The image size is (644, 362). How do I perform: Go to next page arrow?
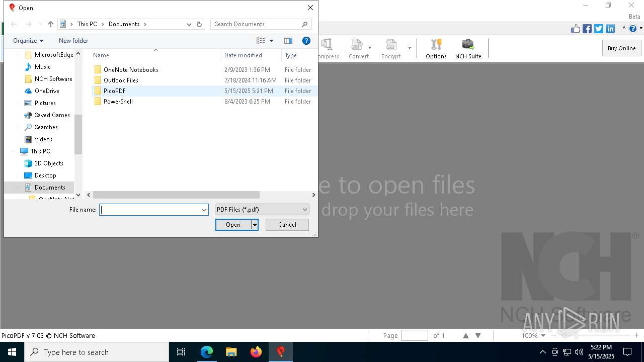tap(478, 335)
